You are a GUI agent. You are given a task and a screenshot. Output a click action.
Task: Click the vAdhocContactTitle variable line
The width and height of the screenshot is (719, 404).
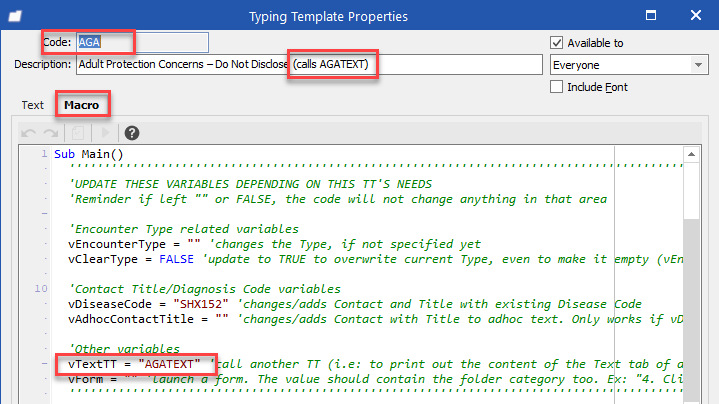tap(375, 319)
